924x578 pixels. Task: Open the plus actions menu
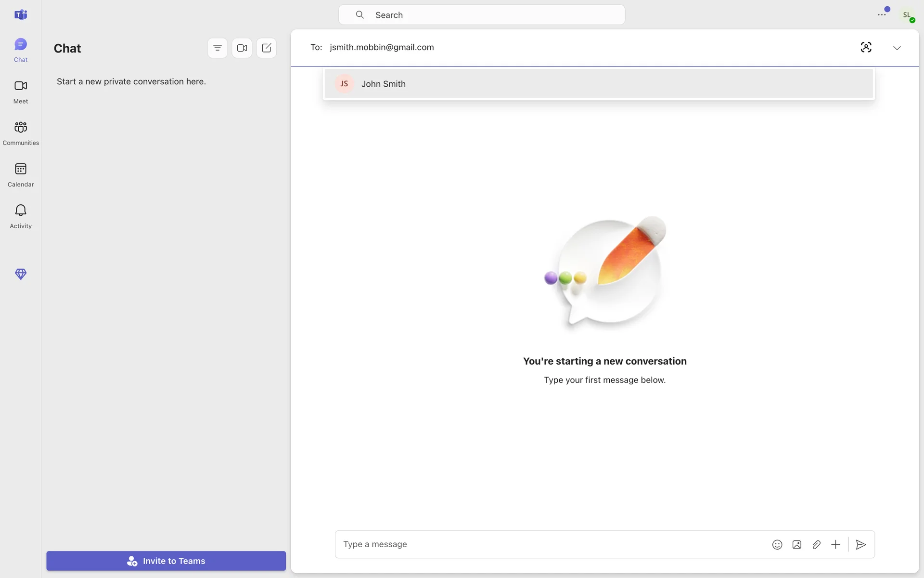836,544
